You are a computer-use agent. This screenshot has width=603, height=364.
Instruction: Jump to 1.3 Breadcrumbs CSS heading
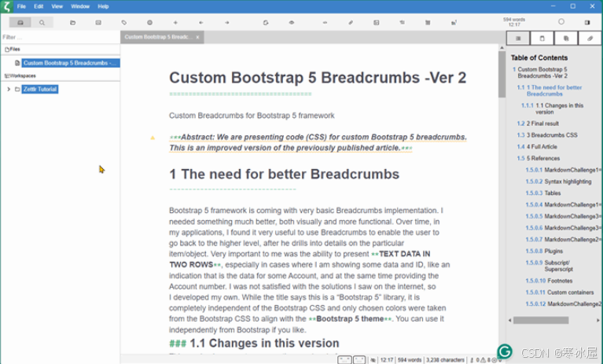[x=547, y=135]
